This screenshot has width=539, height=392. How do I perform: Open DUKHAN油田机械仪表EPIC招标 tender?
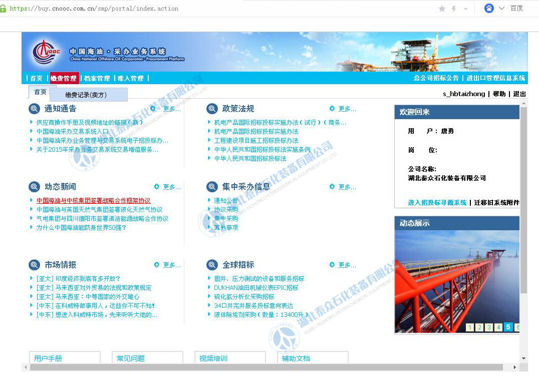(x=256, y=287)
